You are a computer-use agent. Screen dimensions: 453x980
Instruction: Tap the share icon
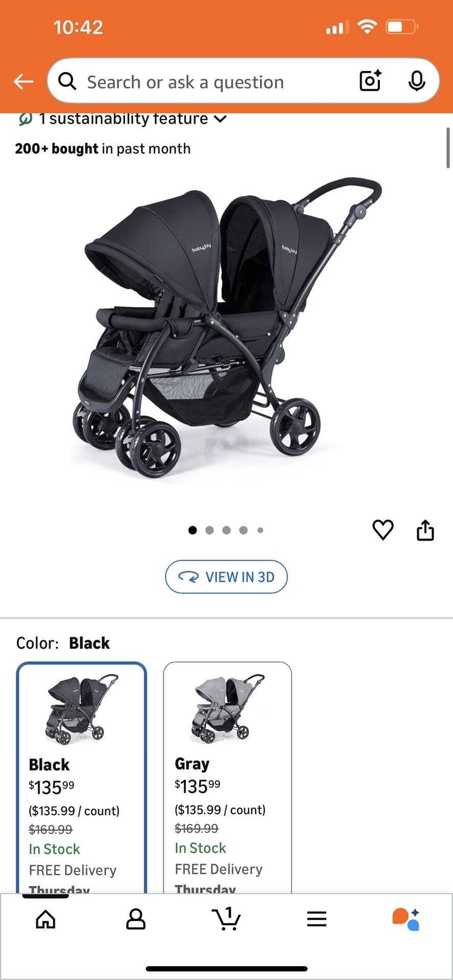point(425,530)
